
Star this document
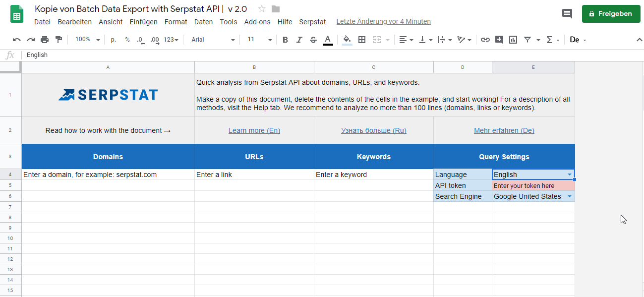(x=262, y=9)
